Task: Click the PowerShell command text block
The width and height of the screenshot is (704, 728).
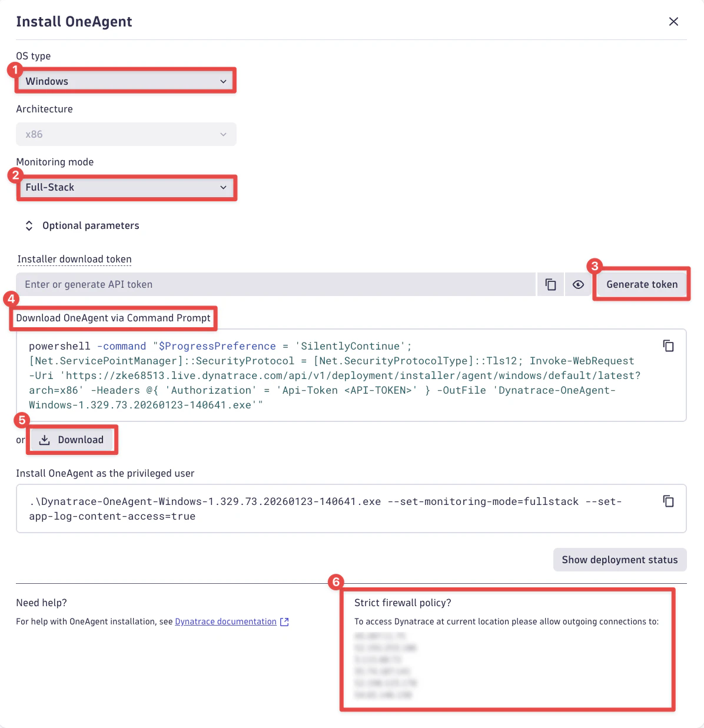Action: point(335,375)
